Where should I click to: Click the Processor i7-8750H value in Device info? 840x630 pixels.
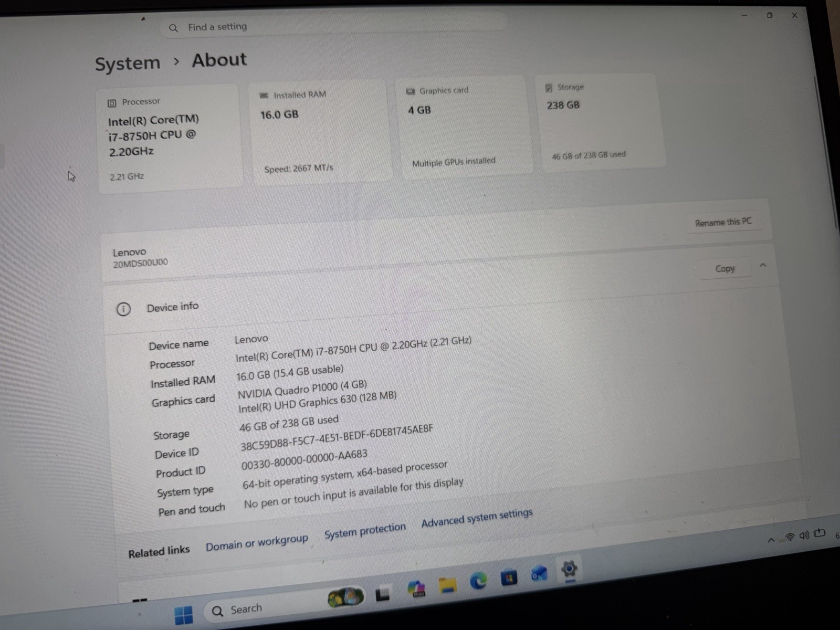353,350
